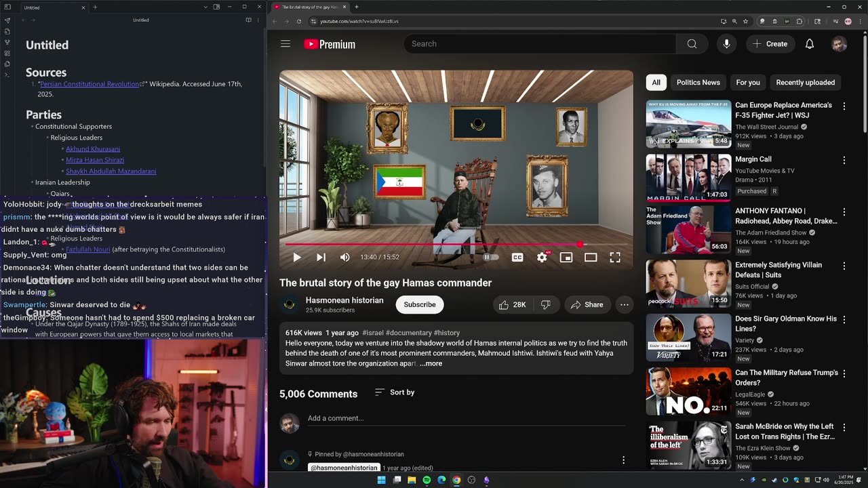The image size is (868, 488).
Task: Seek on the red video progress bar
Action: point(456,244)
